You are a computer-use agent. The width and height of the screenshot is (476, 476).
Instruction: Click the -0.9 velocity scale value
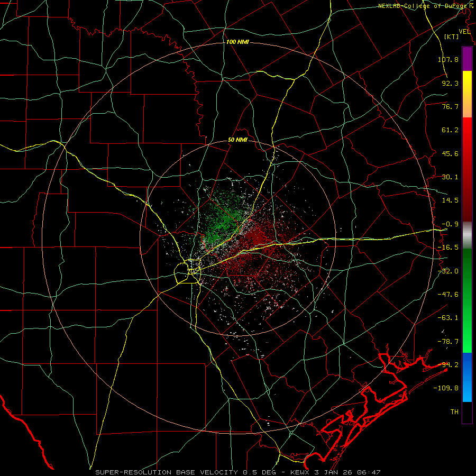pyautogui.click(x=450, y=224)
